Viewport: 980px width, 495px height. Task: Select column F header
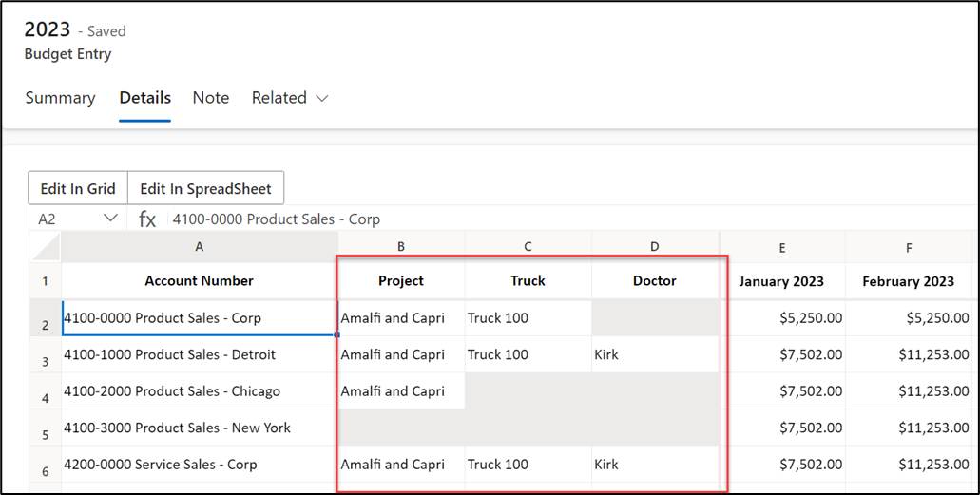tap(908, 247)
